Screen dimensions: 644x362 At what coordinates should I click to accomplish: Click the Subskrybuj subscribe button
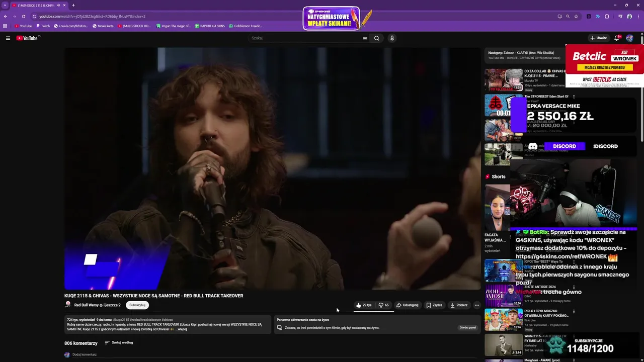[x=137, y=305]
